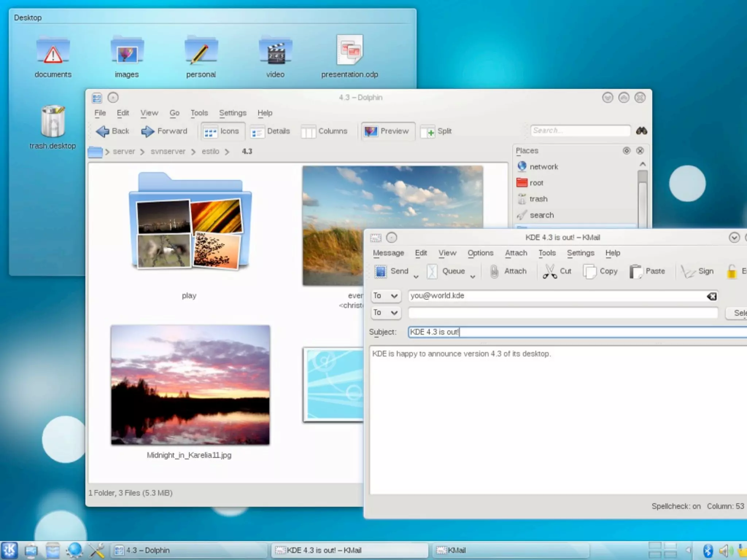Click the 4.3 – Dolphin taskbar entry
Screen dimensions: 747x560
[x=189, y=550]
